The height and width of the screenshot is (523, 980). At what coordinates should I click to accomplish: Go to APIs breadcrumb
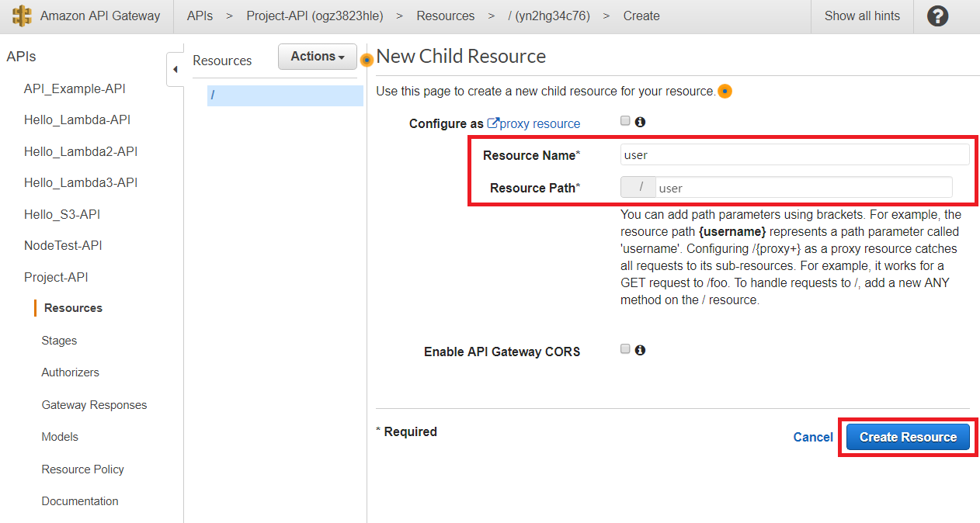(200, 16)
